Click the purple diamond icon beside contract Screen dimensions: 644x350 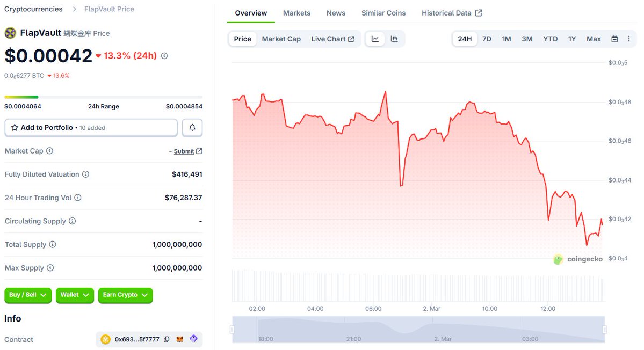(x=193, y=339)
